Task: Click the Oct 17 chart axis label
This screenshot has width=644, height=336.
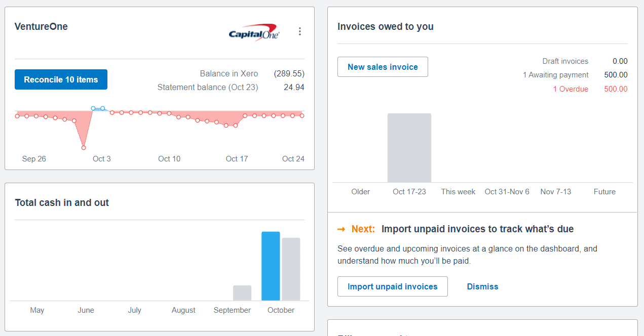Action: point(237,159)
